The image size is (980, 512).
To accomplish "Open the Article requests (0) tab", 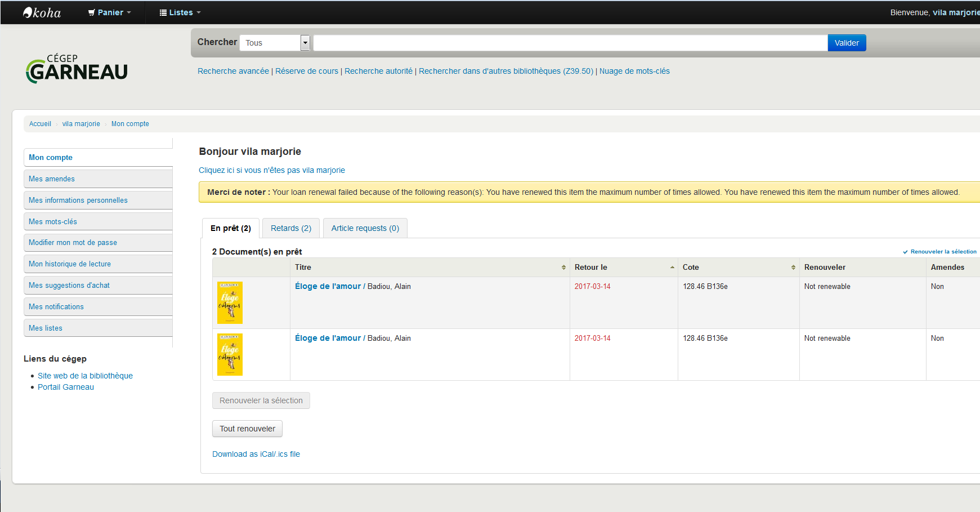I will [365, 228].
